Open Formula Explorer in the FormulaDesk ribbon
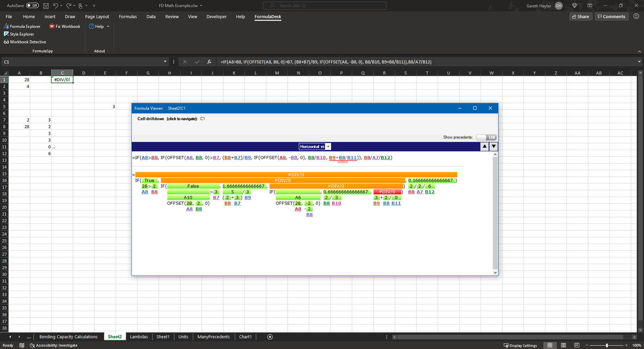The image size is (644, 349). tap(22, 26)
